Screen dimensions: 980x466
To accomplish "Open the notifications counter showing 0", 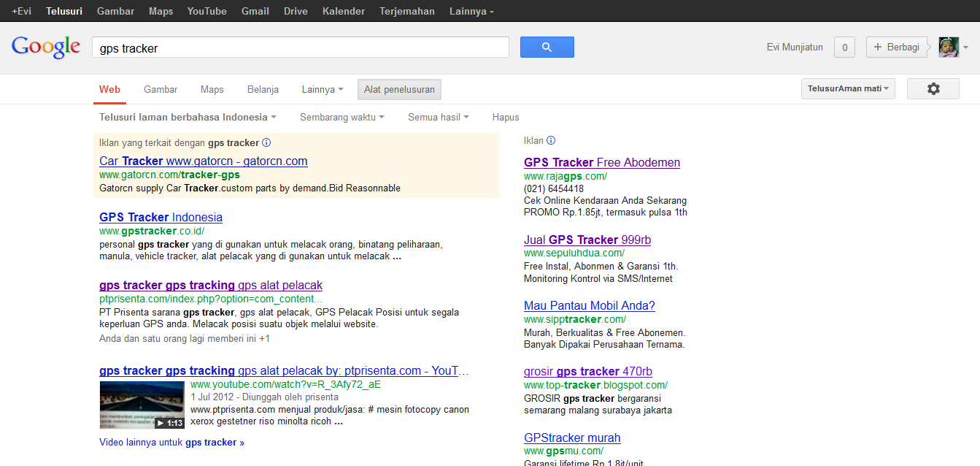I will [844, 47].
